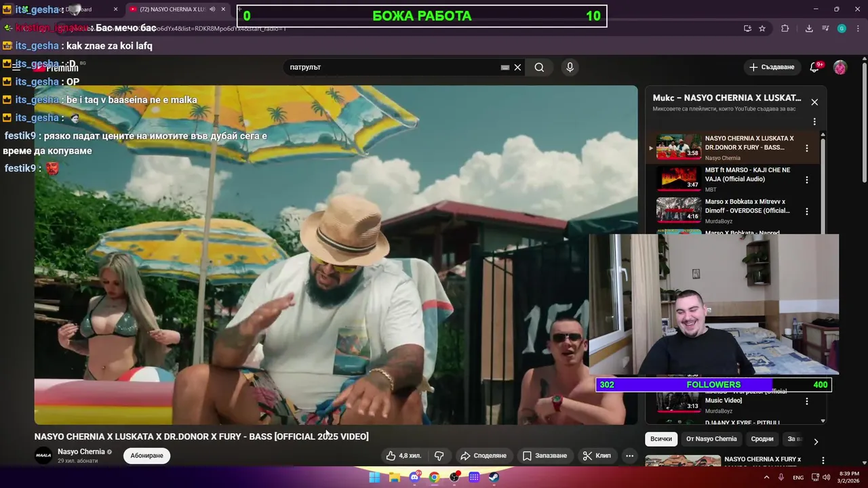Clear the search box text with X
The height and width of the screenshot is (488, 868).
point(517,67)
